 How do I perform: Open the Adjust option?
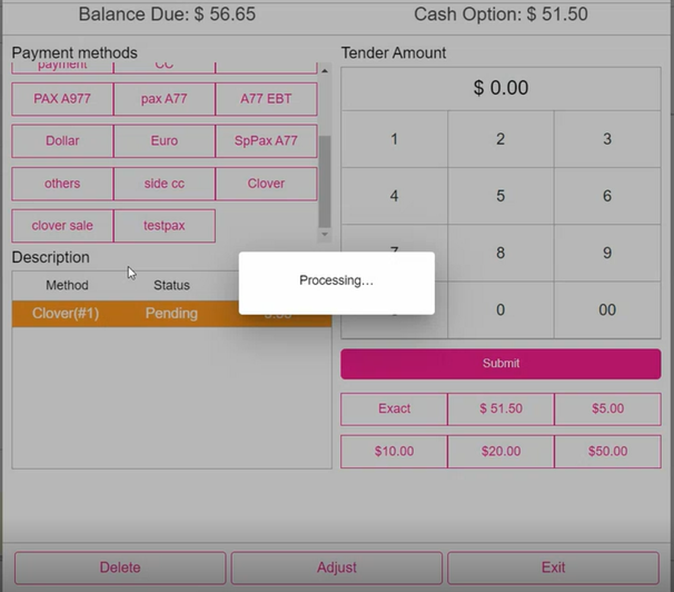[336, 567]
